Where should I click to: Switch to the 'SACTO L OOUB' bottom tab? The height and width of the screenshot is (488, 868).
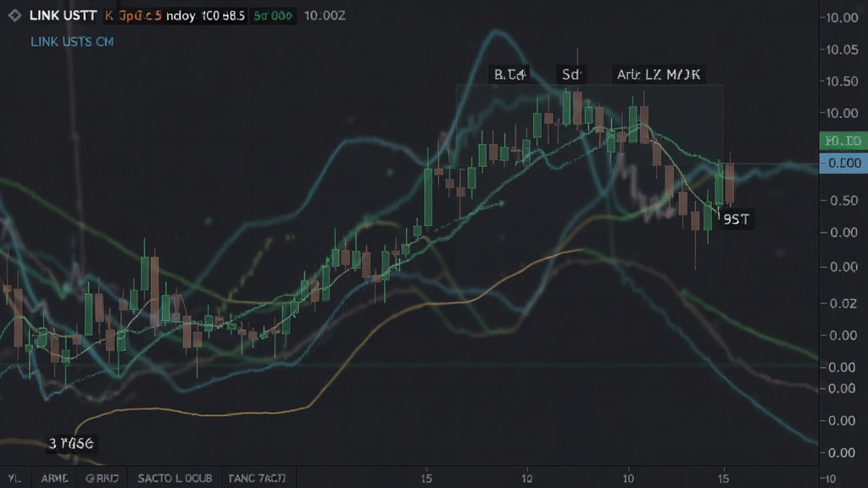coord(175,478)
